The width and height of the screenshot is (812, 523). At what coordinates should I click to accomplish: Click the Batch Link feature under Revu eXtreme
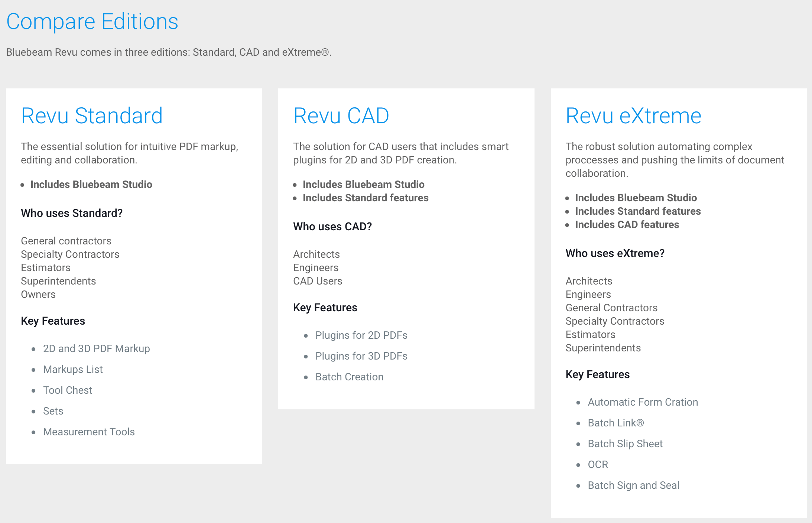coord(616,423)
